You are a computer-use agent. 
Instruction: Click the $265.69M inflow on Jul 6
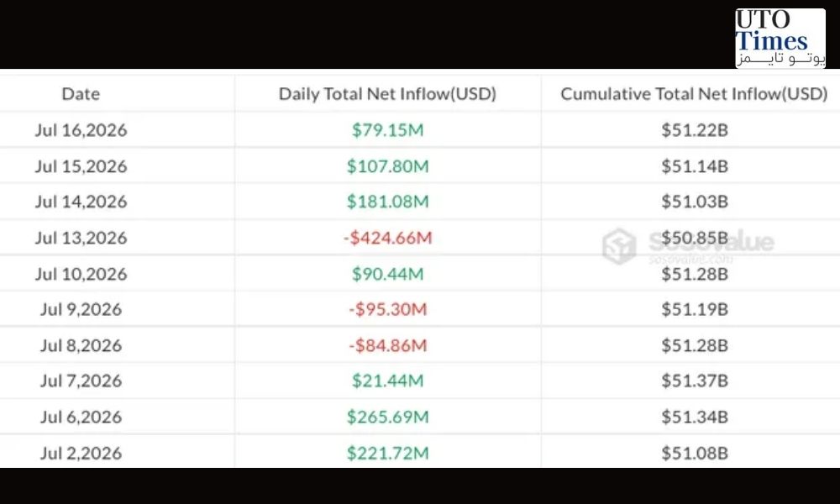pos(387,417)
